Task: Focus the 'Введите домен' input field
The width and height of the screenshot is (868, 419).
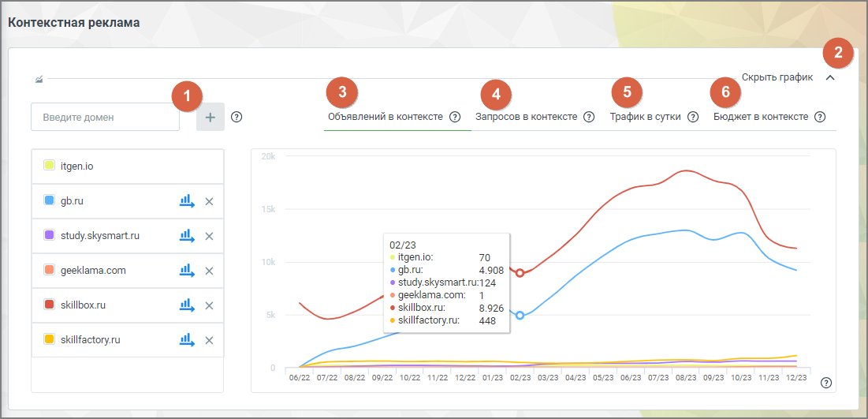Action: 105,117
